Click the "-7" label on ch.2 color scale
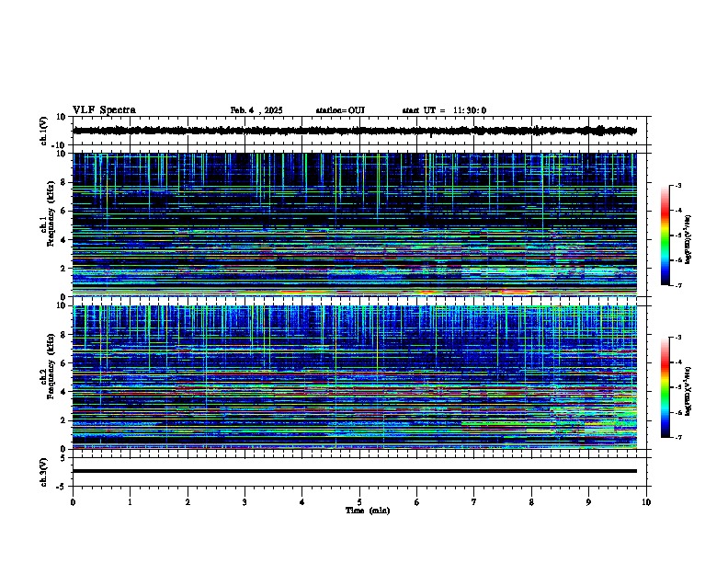Screen dimensions: 728x563 click(x=677, y=437)
